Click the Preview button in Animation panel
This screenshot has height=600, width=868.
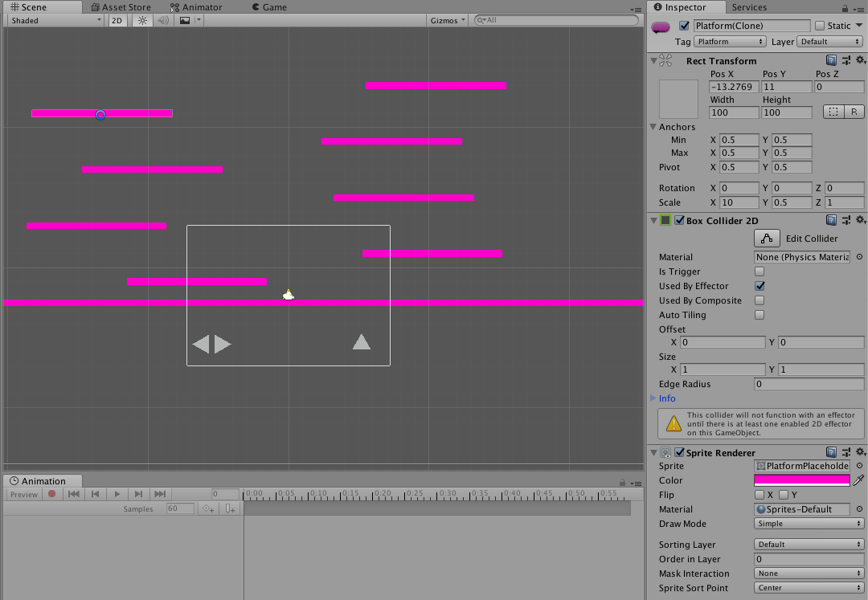[x=23, y=494]
